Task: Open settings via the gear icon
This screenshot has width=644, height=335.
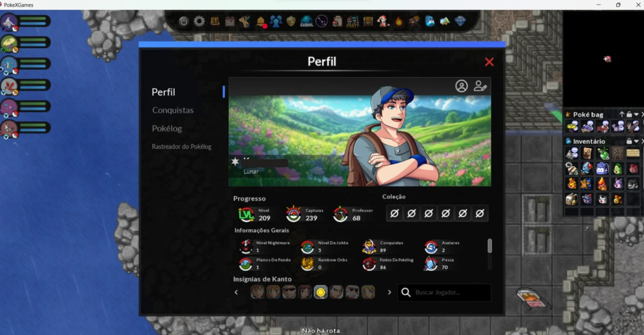Action: (199, 22)
